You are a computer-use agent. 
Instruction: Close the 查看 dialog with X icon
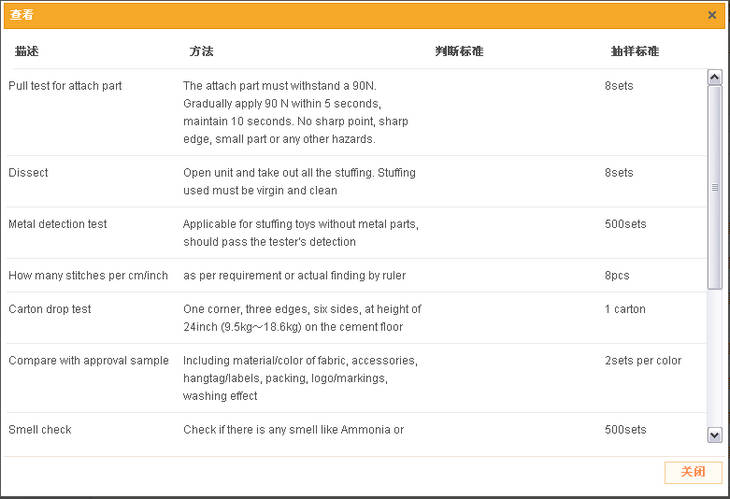[712, 15]
